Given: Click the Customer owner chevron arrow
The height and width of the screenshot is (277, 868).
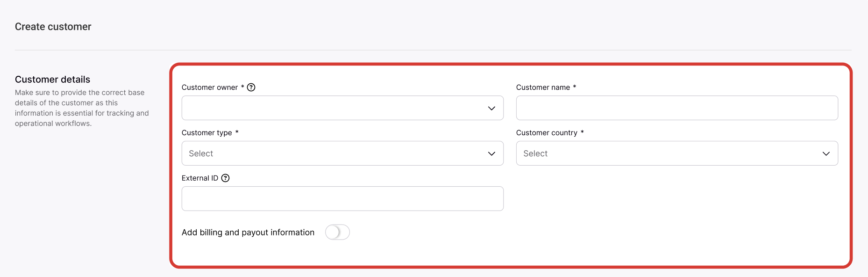Looking at the screenshot, I should [491, 108].
